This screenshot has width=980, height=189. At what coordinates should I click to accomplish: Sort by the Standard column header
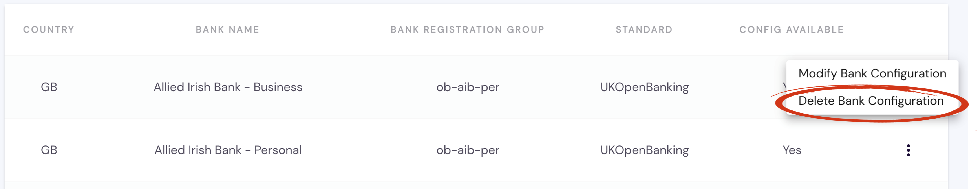coord(644,30)
